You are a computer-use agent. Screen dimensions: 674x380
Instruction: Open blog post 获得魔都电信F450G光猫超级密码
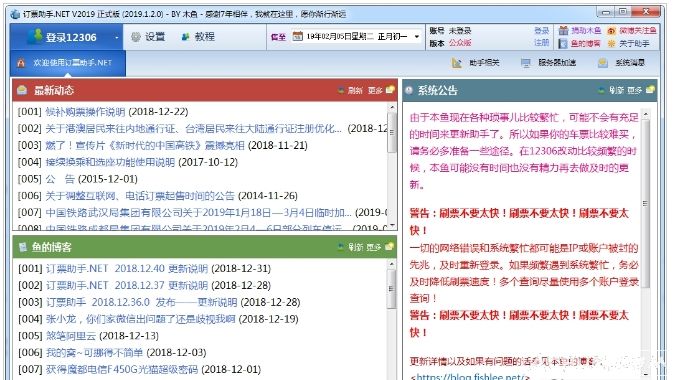(x=122, y=369)
